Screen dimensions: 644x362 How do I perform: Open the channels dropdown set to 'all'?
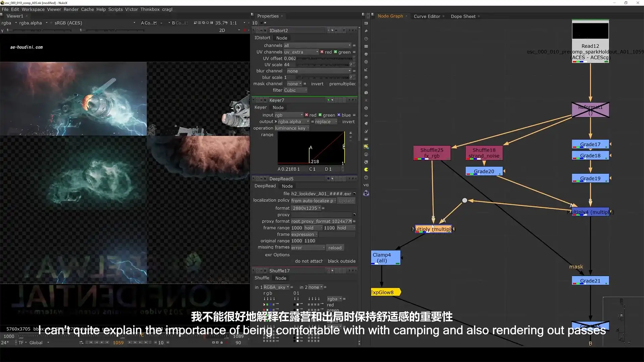pos(315,45)
